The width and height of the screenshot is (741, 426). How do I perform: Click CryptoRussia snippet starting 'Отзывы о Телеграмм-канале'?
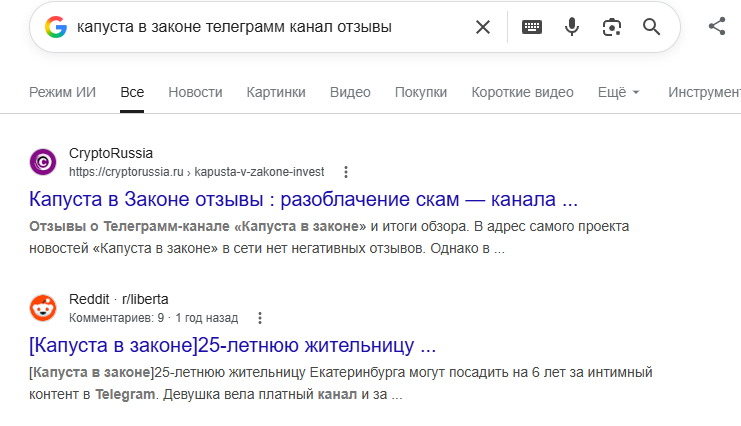329,237
